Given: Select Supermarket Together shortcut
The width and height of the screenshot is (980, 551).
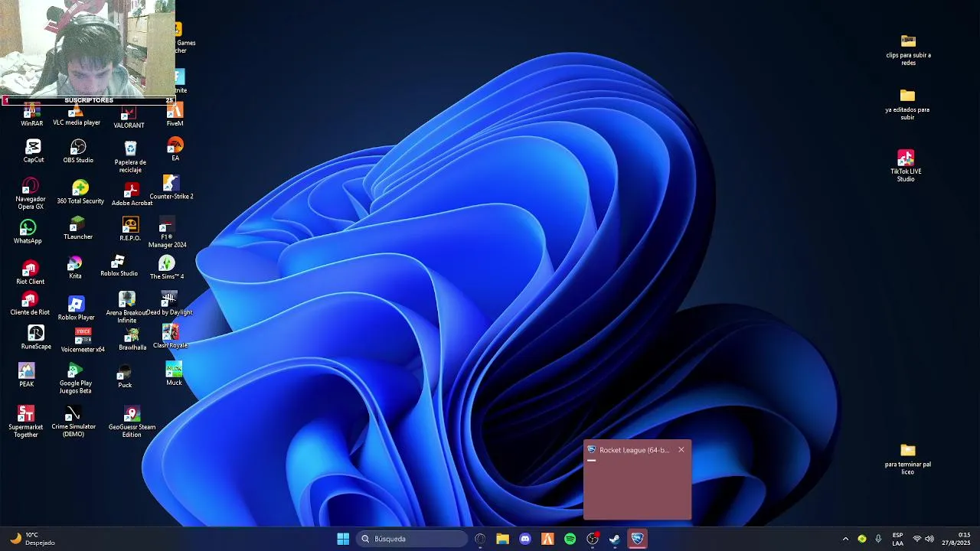Looking at the screenshot, I should click(25, 422).
